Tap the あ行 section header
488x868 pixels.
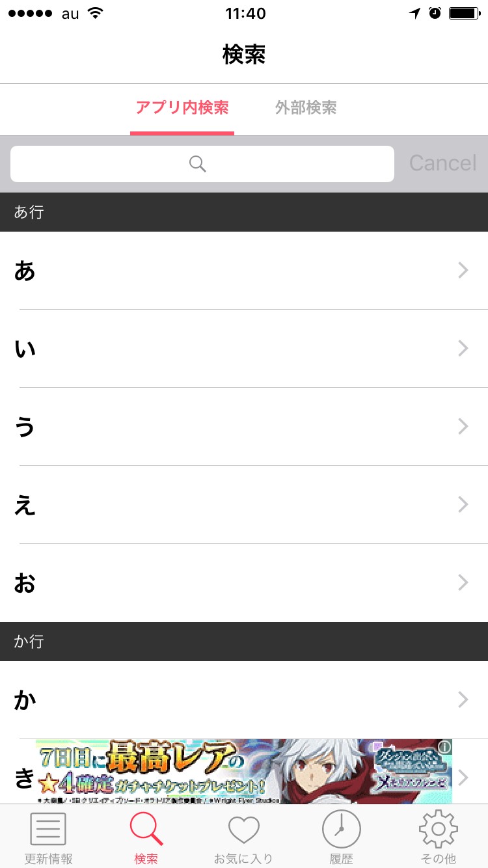click(x=244, y=212)
